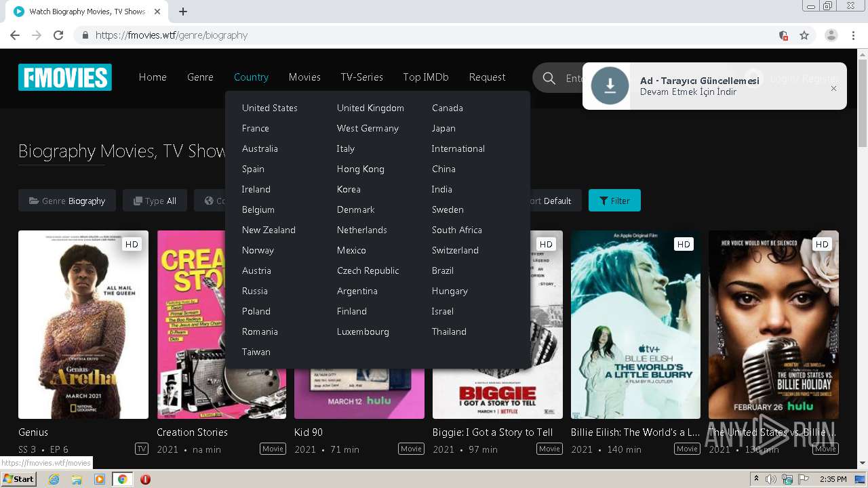This screenshot has height=488, width=868.
Task: Open Billie Eilish World's a Little Blurry poster
Action: click(635, 325)
